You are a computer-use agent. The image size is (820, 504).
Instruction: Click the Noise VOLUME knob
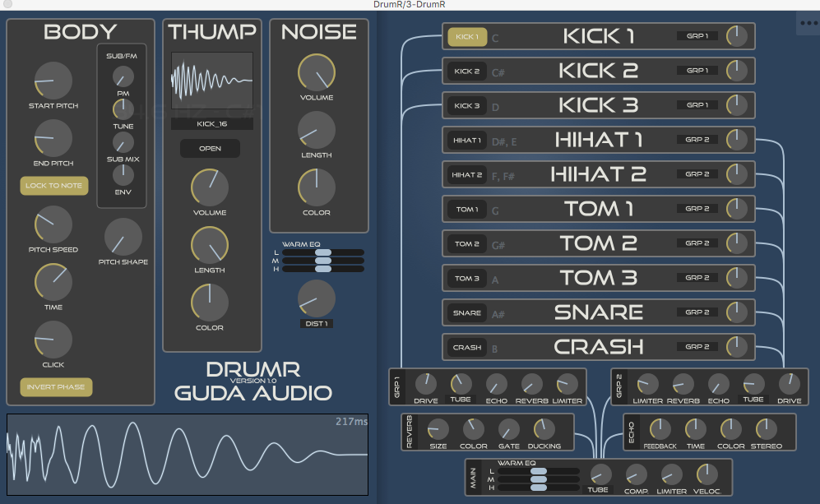coord(317,72)
